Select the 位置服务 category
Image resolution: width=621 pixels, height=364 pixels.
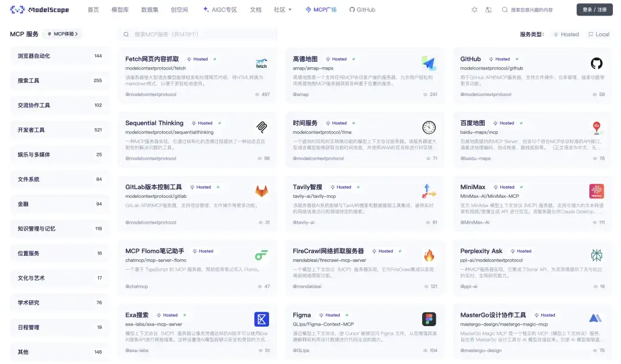click(x=60, y=253)
